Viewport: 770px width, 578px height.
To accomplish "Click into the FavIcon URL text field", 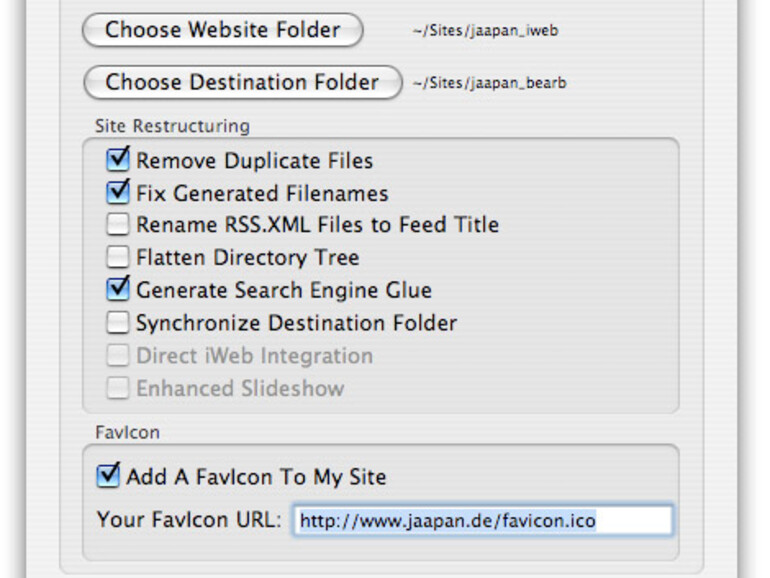I will [x=482, y=520].
